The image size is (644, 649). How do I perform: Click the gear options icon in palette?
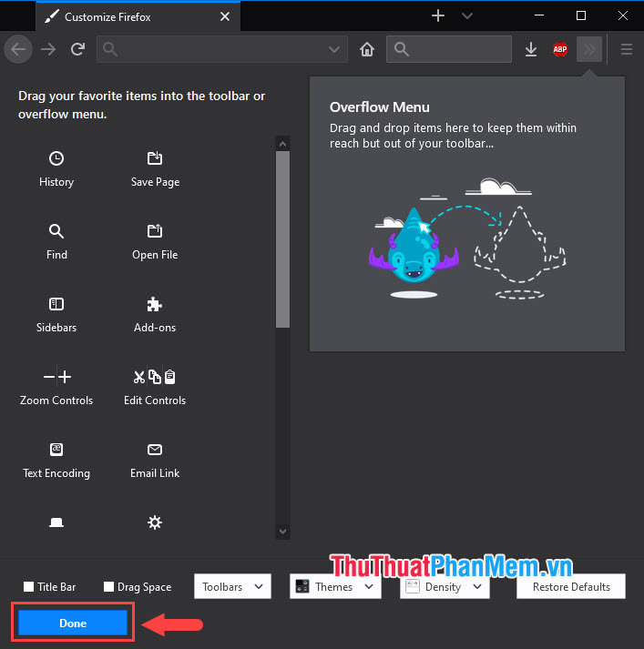pyautogui.click(x=155, y=522)
